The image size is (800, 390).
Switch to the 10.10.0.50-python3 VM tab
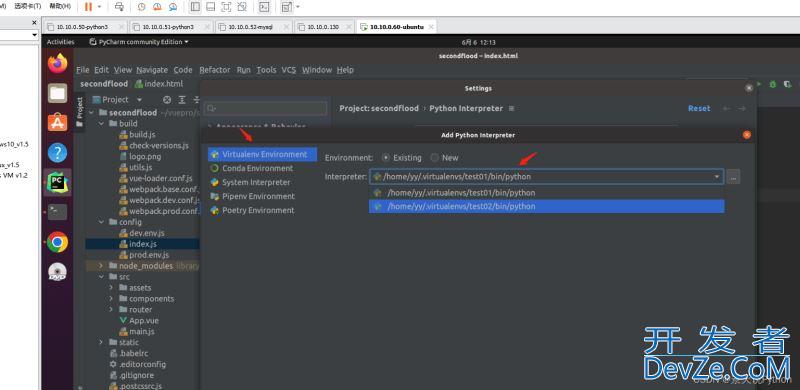84,27
